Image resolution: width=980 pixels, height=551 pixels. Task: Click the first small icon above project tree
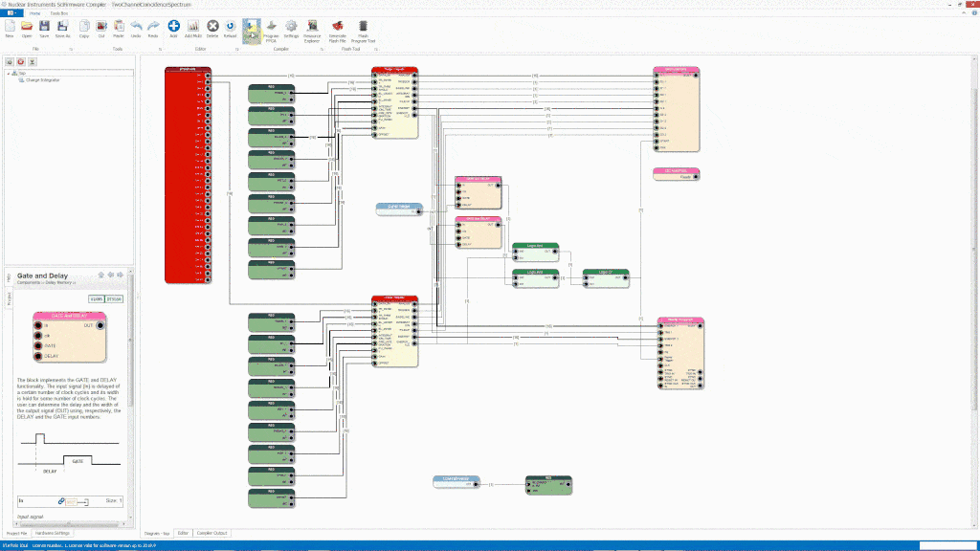tap(10, 62)
